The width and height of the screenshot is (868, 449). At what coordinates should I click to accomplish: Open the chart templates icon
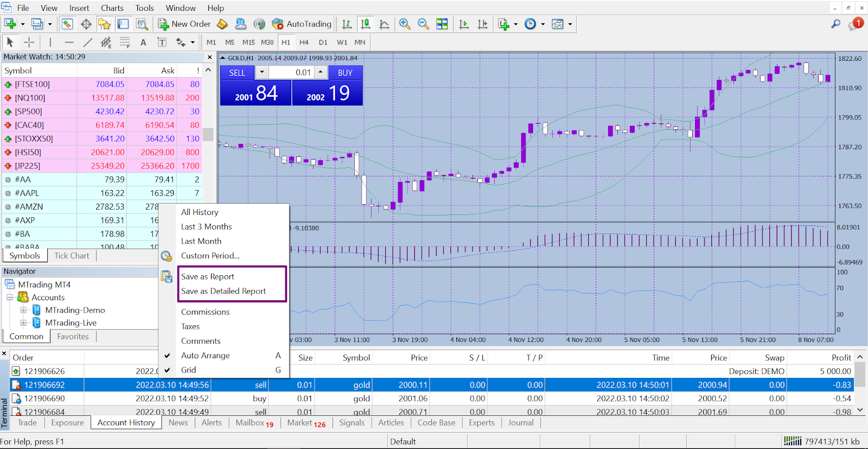[x=557, y=24]
